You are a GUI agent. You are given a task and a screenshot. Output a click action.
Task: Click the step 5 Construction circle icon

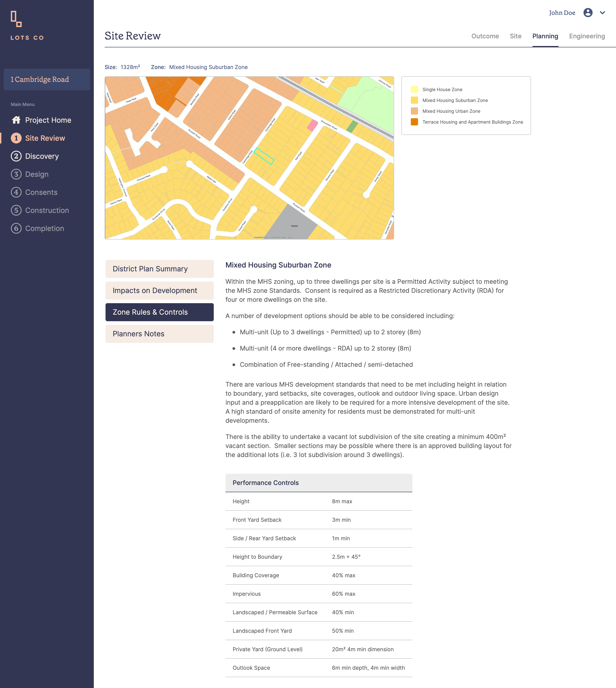[16, 210]
